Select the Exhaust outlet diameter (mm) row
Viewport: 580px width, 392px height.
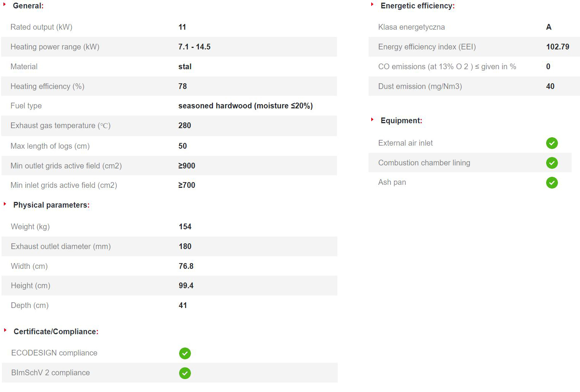click(x=169, y=246)
